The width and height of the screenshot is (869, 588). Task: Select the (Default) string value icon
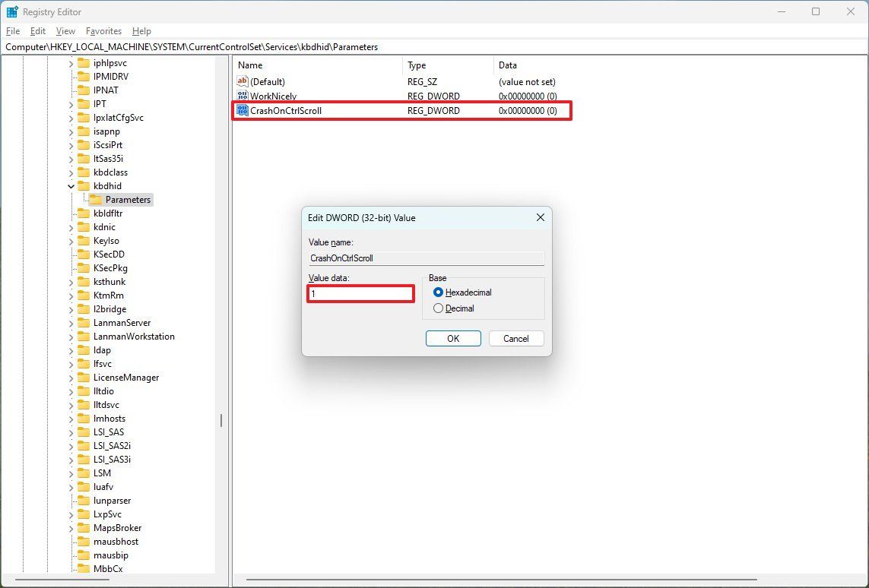point(243,81)
